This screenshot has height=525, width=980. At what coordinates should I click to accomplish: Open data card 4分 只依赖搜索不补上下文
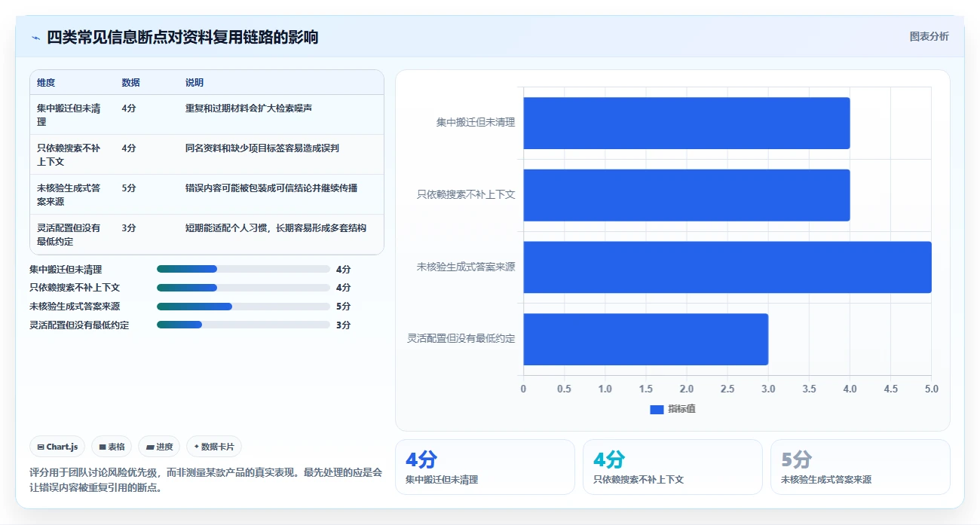672,467
